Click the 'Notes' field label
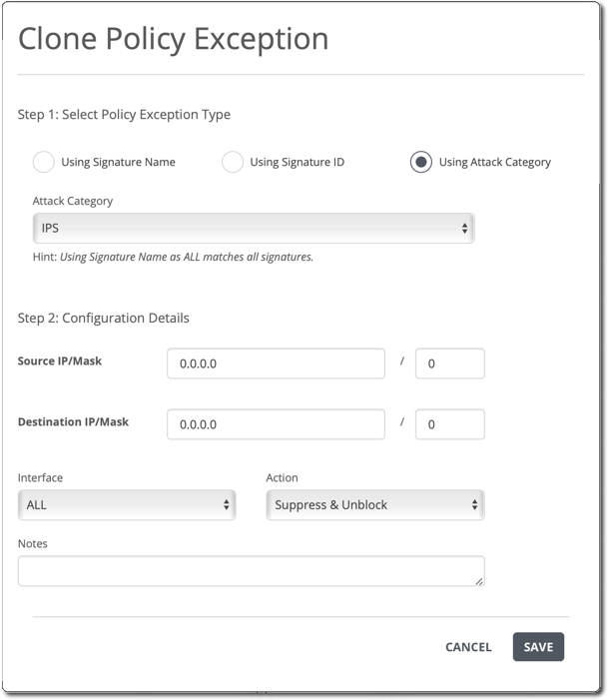Screen dimensions: 608x700 tap(33, 543)
